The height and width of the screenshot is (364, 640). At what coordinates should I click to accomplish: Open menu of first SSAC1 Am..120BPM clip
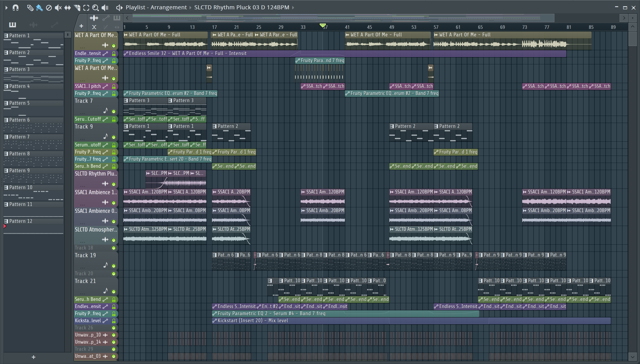(126, 192)
